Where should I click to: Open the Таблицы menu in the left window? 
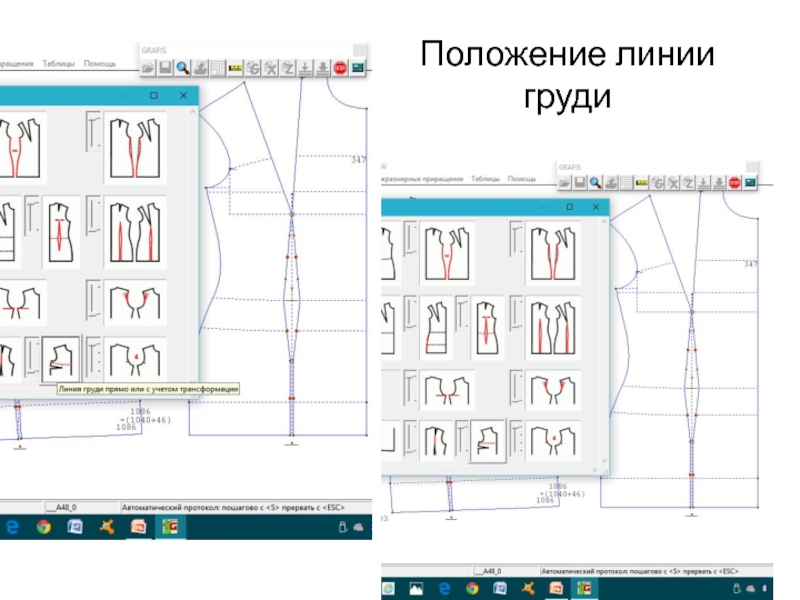pyautogui.click(x=59, y=62)
